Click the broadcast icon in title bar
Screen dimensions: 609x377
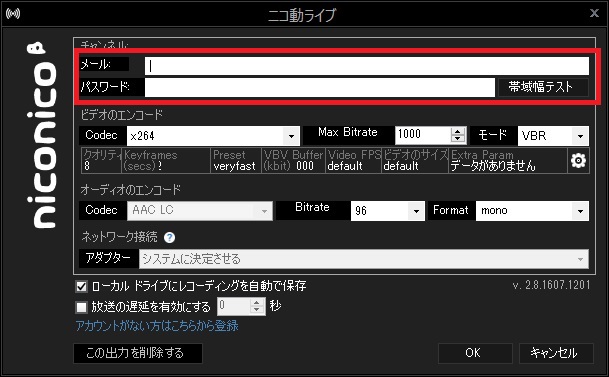(x=13, y=14)
